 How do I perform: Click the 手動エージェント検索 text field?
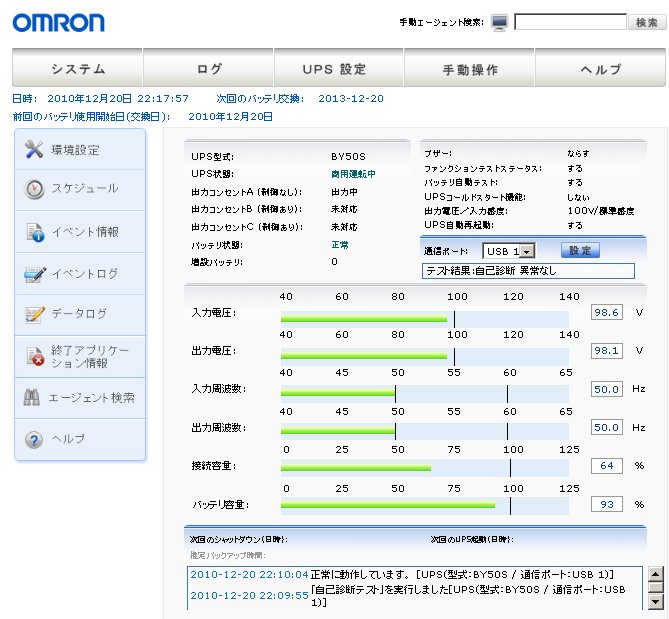pos(569,22)
